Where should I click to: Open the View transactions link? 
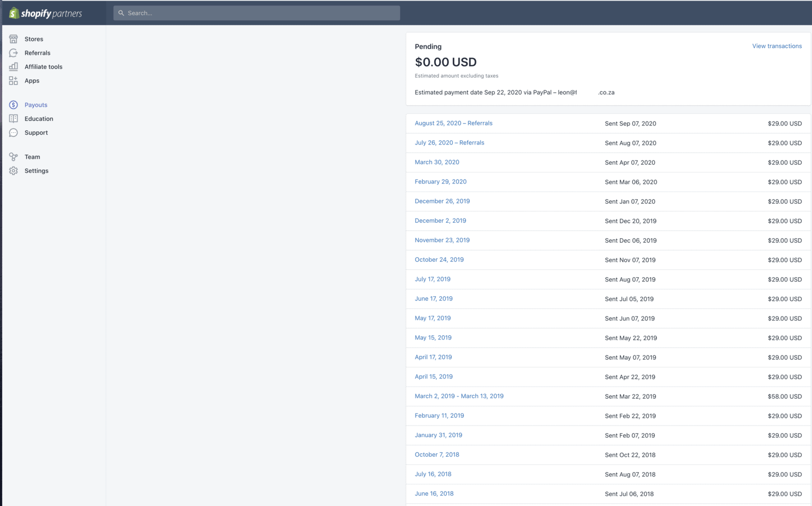pyautogui.click(x=777, y=46)
